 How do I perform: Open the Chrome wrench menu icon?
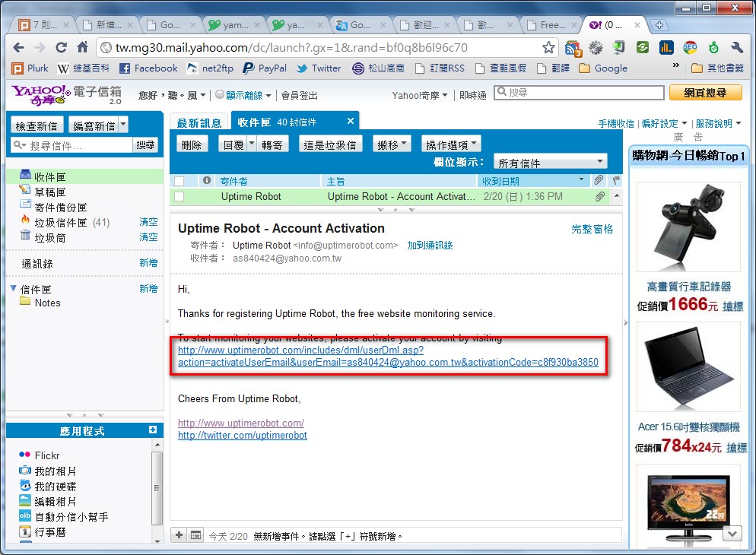click(737, 47)
